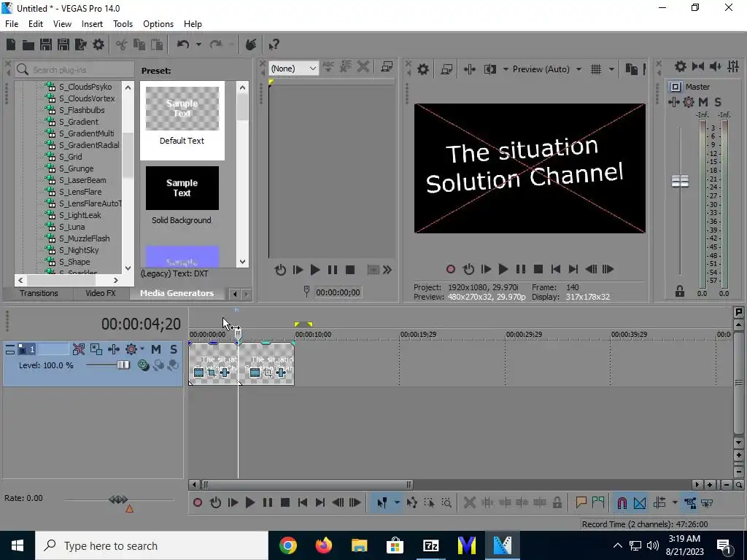
Task: Click the Project Properties gear in main toolbar
Action: [x=98, y=44]
